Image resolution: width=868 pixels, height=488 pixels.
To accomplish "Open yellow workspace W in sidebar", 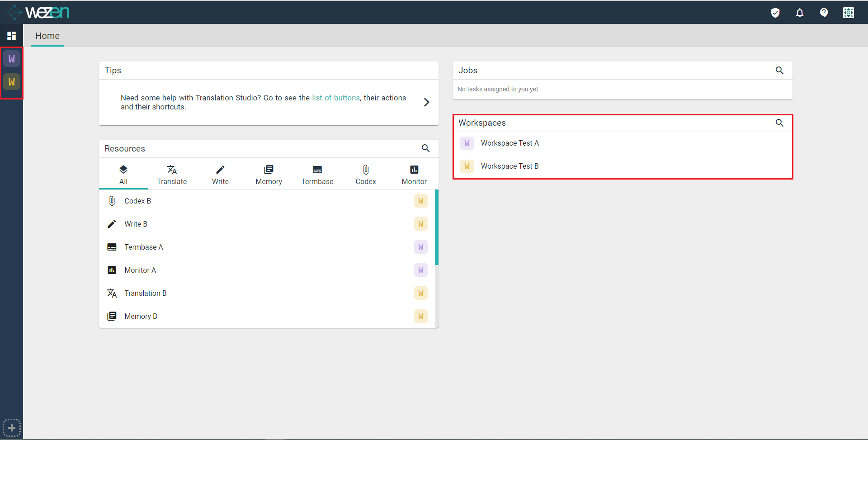I will (x=12, y=82).
